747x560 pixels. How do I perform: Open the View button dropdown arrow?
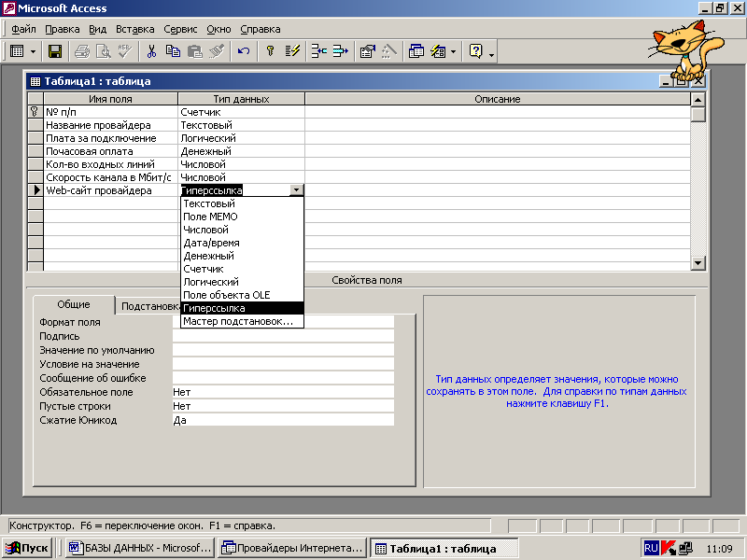coord(33,51)
